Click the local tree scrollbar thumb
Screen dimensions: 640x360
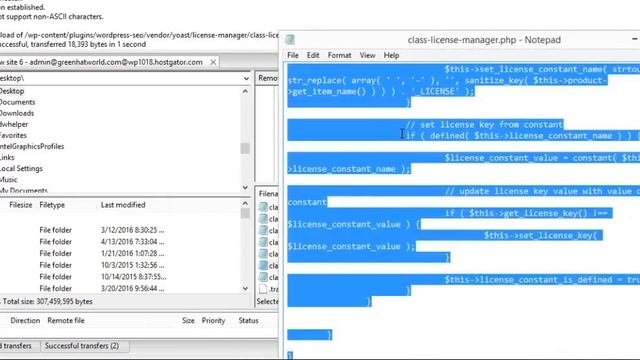point(245,148)
